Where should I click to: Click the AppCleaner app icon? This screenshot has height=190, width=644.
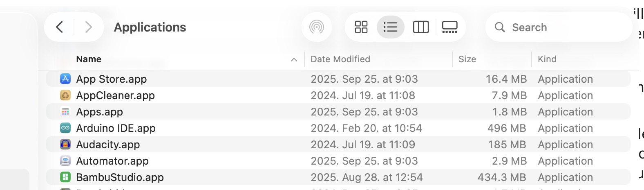(65, 95)
